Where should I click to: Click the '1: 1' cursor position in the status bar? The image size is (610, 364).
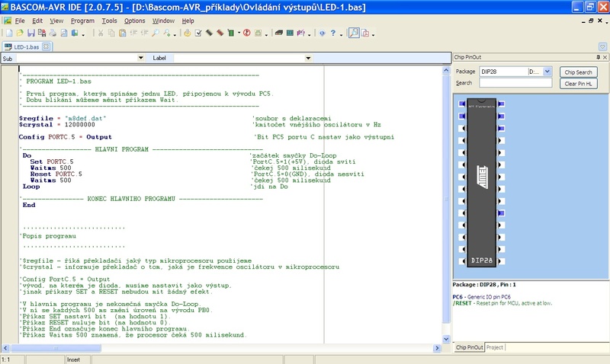[x=6, y=359]
